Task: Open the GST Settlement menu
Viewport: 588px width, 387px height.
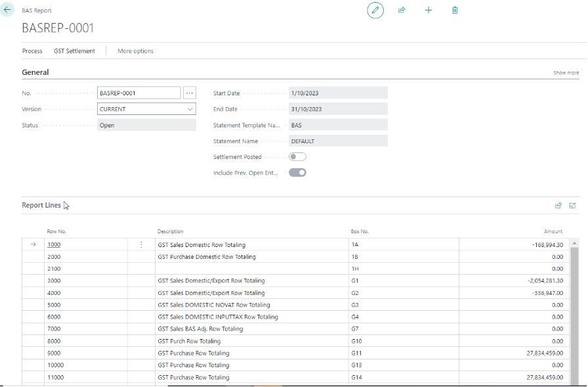Action: coord(74,51)
